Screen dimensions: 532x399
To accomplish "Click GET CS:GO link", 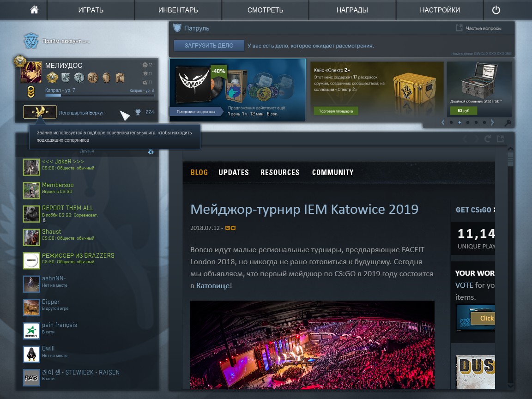I will [x=475, y=210].
